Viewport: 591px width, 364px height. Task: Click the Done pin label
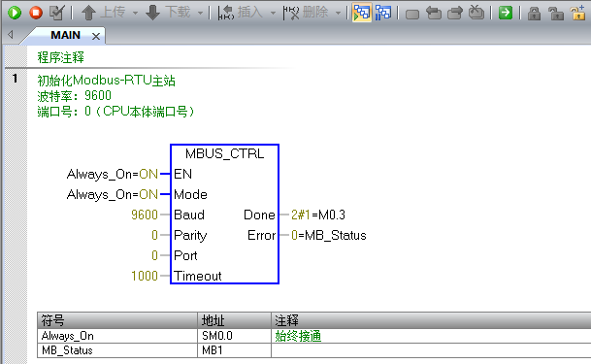[259, 215]
